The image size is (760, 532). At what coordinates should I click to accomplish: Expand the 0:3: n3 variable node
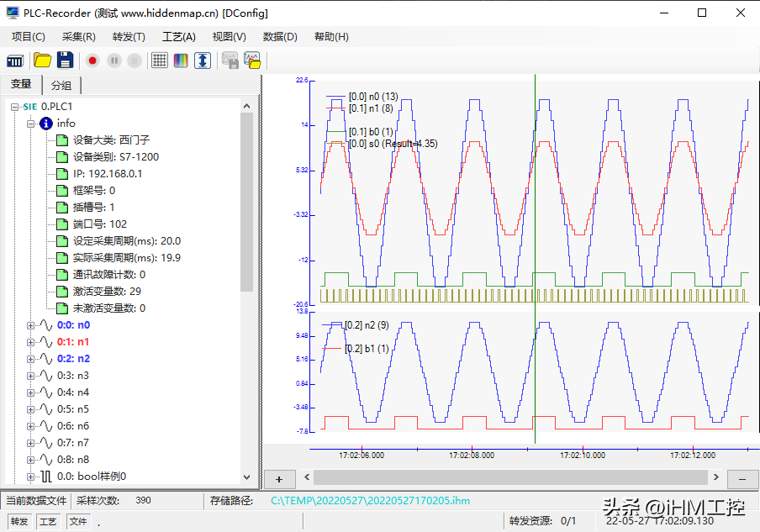(x=31, y=376)
